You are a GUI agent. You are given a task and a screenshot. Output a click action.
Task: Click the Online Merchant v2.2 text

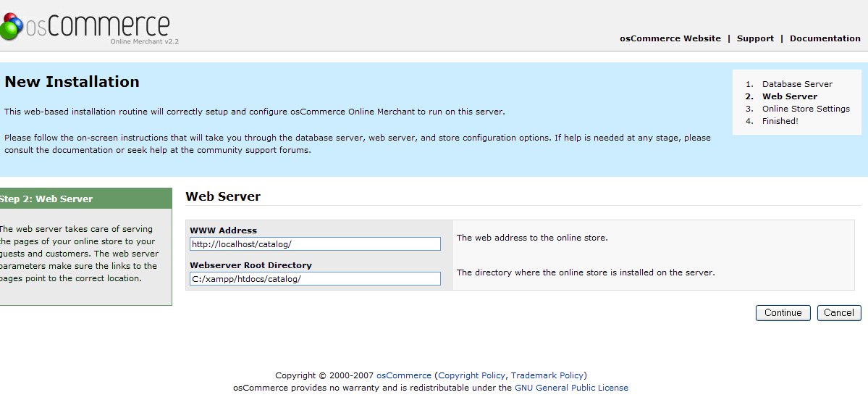click(145, 41)
